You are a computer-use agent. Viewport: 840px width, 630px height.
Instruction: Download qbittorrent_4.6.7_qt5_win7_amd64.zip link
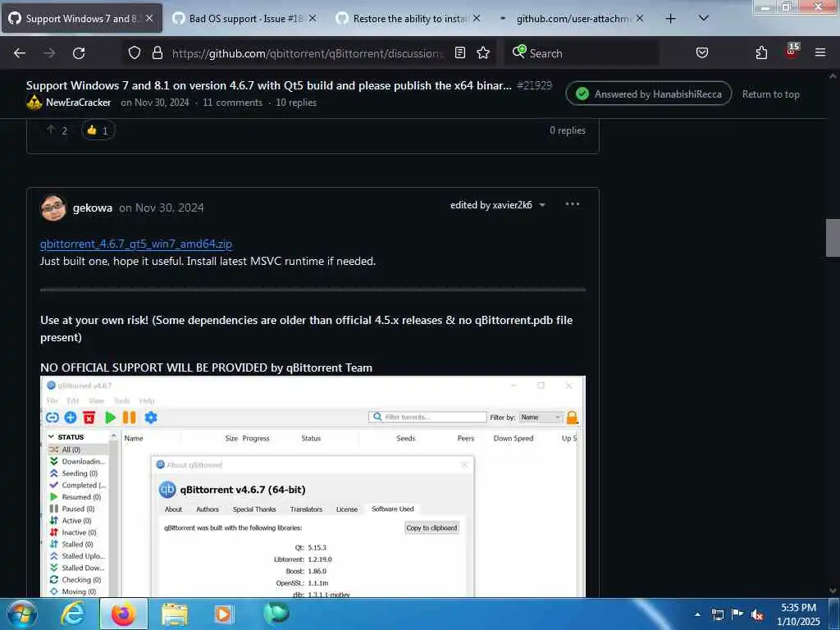tap(136, 244)
